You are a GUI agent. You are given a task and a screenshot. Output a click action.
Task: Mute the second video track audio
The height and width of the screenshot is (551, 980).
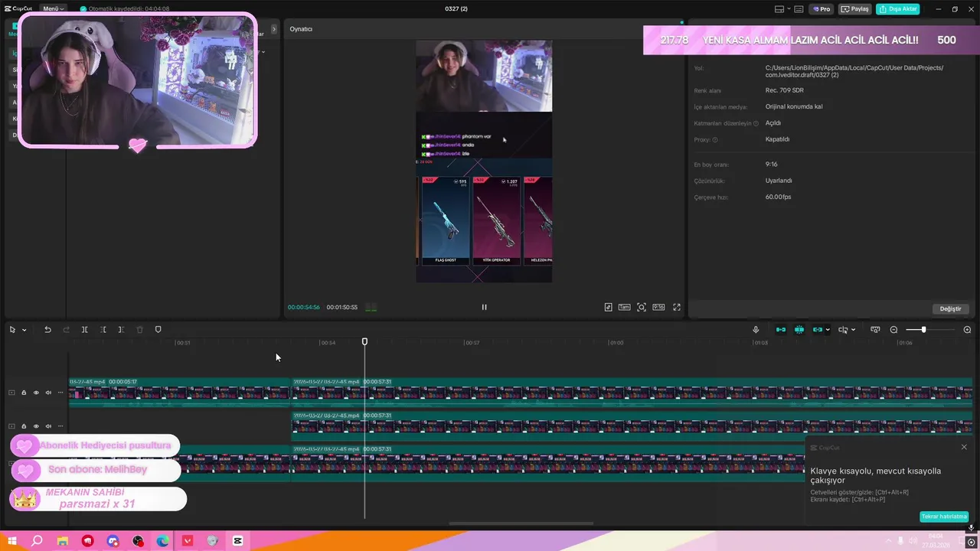click(48, 426)
